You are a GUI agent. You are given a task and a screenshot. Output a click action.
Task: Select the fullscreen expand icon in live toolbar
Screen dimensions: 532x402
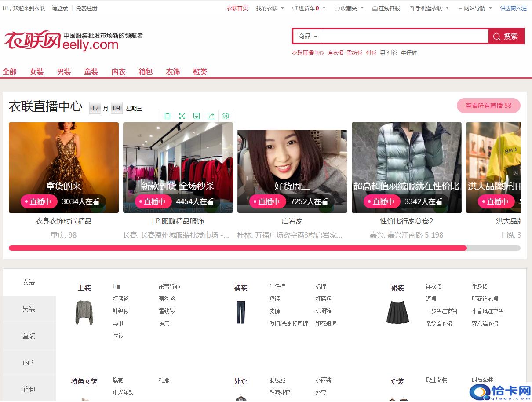pos(182,116)
